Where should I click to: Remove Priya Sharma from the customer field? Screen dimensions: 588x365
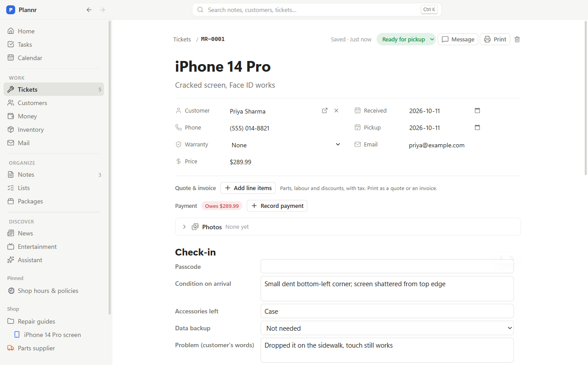coord(336,111)
